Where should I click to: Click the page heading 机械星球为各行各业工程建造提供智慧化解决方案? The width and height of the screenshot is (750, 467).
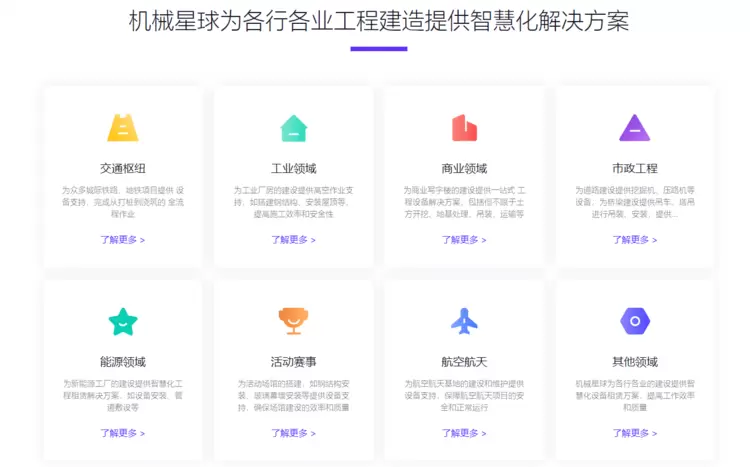(379, 21)
